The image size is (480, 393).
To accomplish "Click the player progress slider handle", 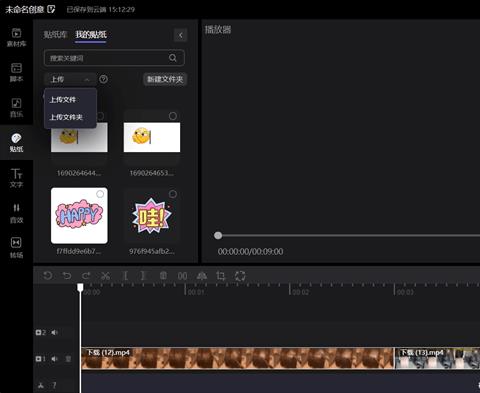I will (218, 235).
